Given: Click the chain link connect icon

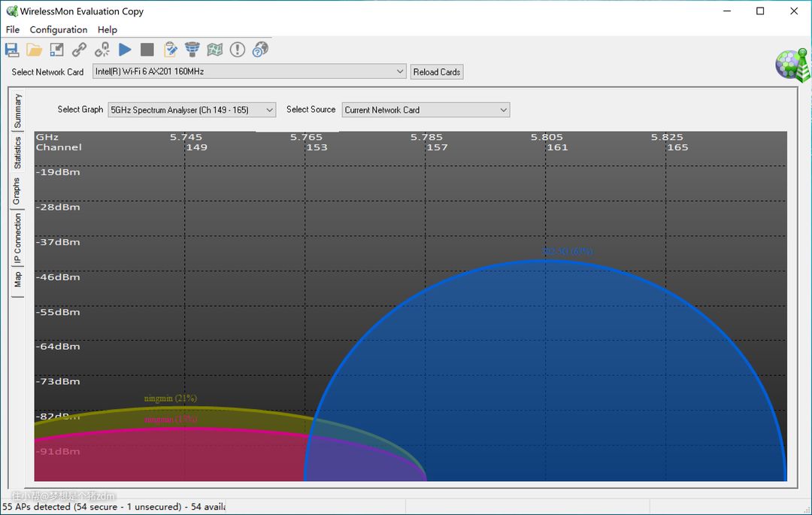Looking at the screenshot, I should (x=79, y=50).
